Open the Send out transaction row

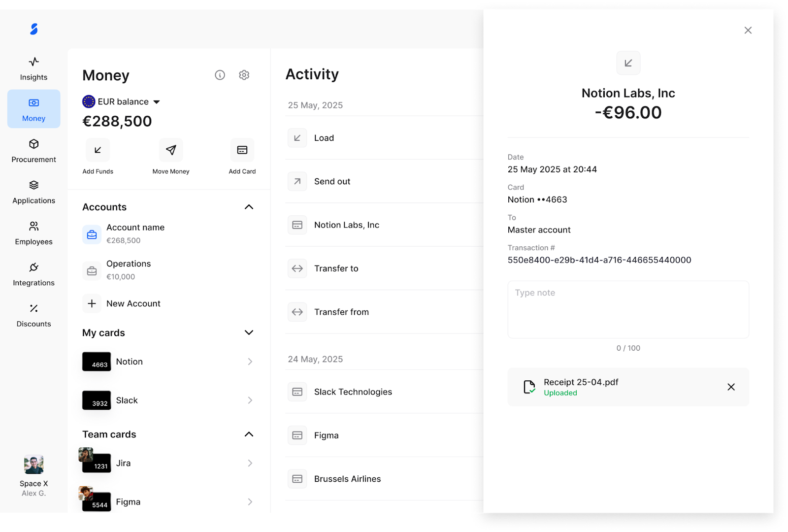384,181
